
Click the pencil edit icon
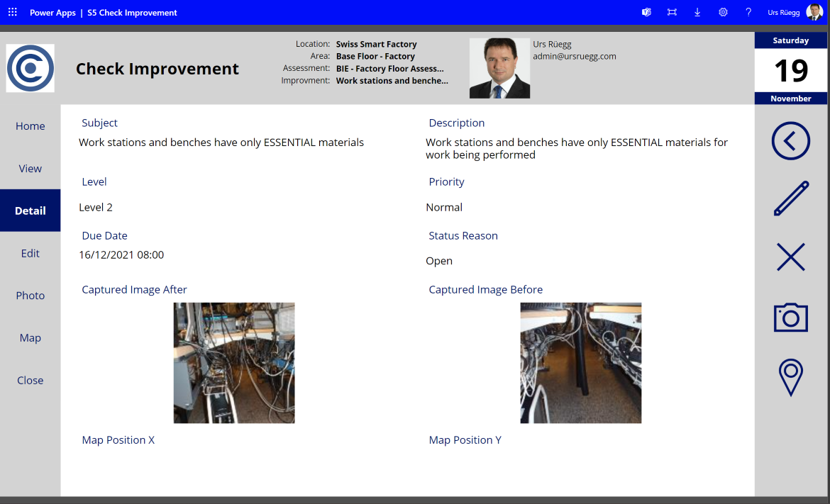click(x=791, y=198)
